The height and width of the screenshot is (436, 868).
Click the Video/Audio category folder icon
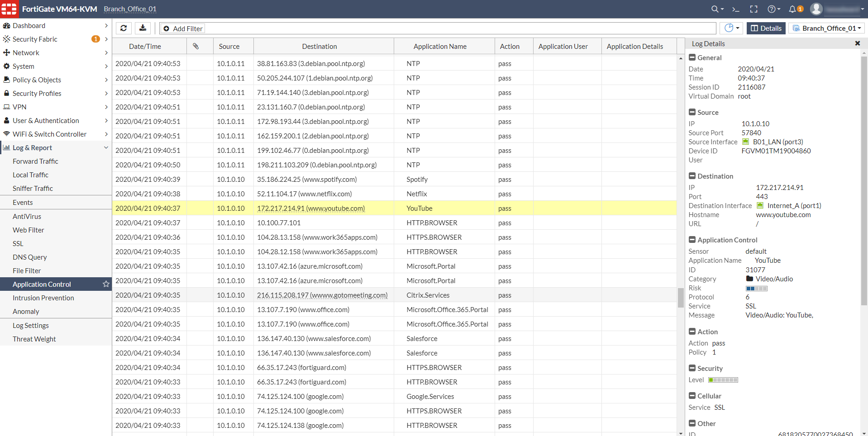coord(749,279)
